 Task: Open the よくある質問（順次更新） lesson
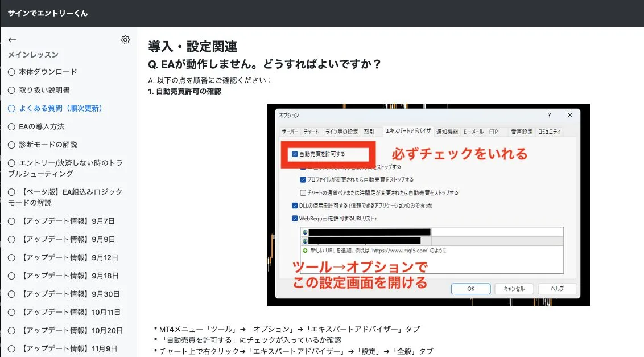point(60,108)
